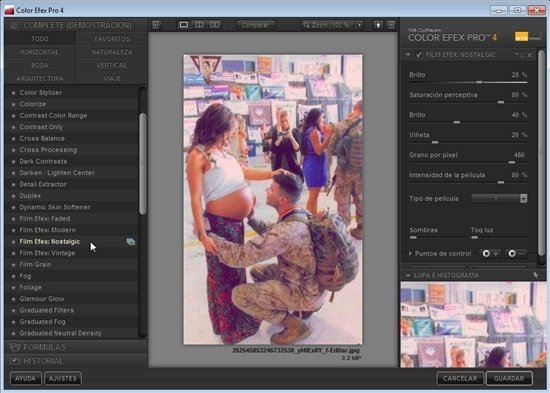Collapse the Lupa e Histograma panel

[408, 275]
